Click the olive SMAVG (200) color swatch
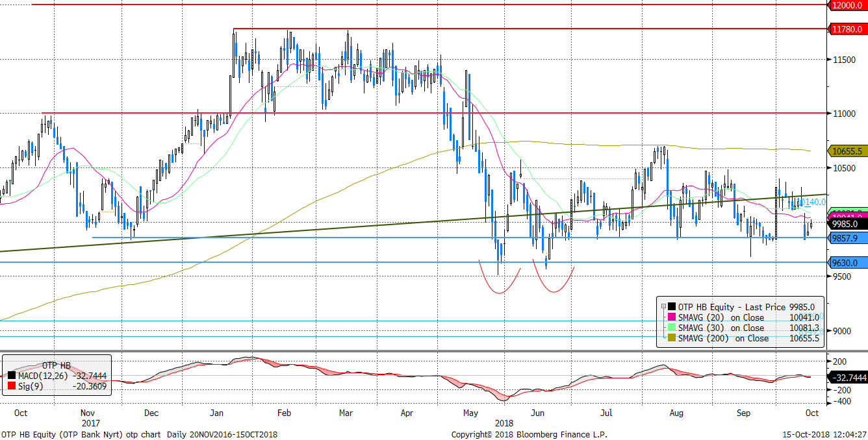This screenshot has width=868, height=440. pos(672,338)
